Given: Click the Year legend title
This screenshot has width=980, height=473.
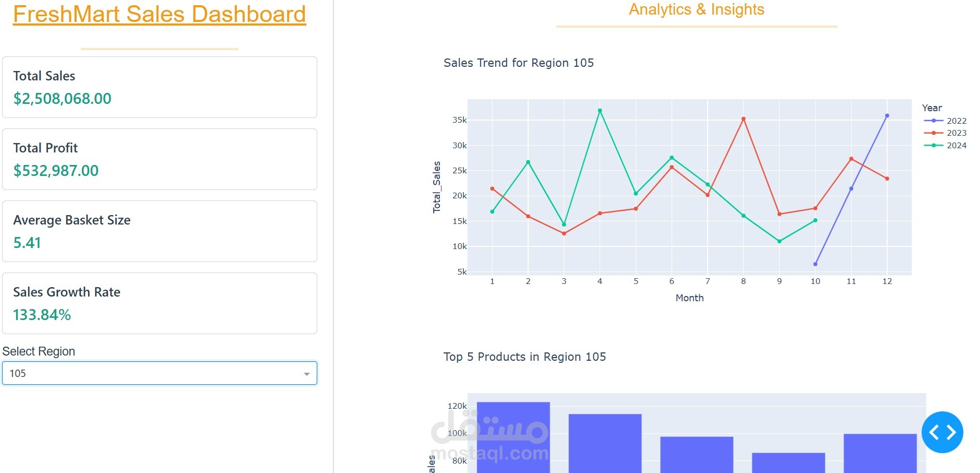Looking at the screenshot, I should pyautogui.click(x=932, y=108).
